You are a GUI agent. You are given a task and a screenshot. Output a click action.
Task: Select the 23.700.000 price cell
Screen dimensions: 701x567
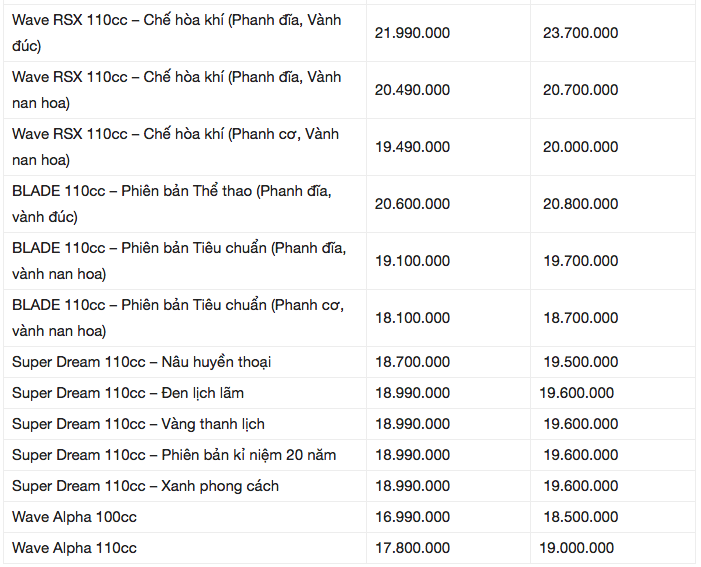(580, 33)
